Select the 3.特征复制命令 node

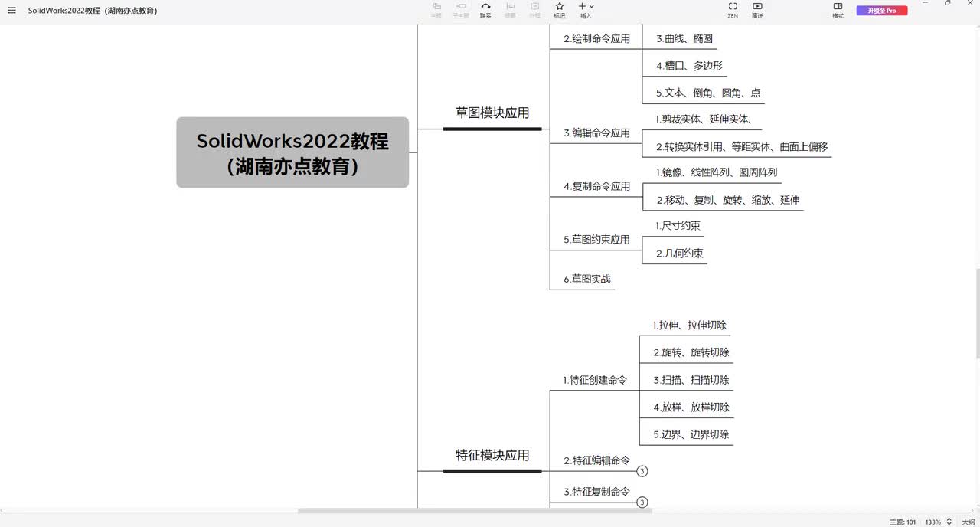596,492
